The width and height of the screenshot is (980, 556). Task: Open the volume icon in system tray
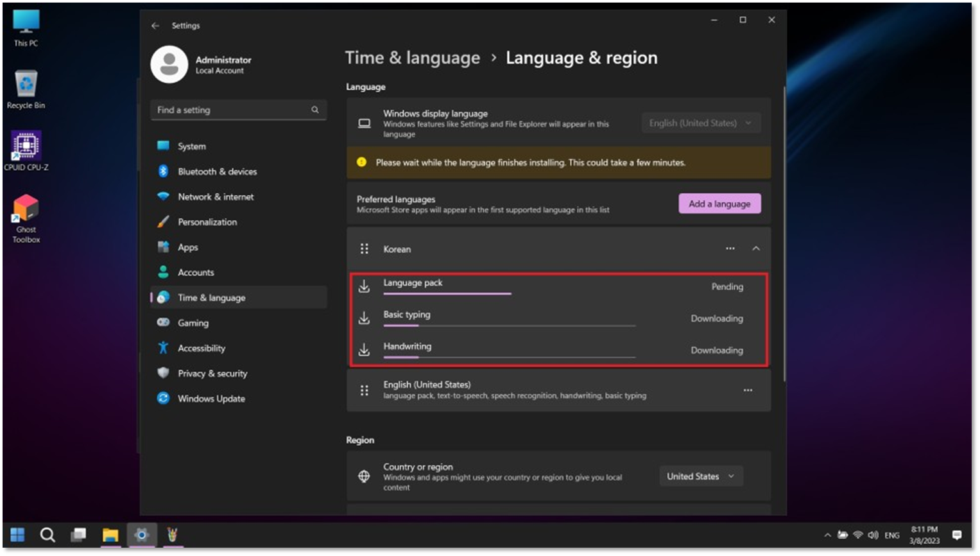tap(873, 535)
